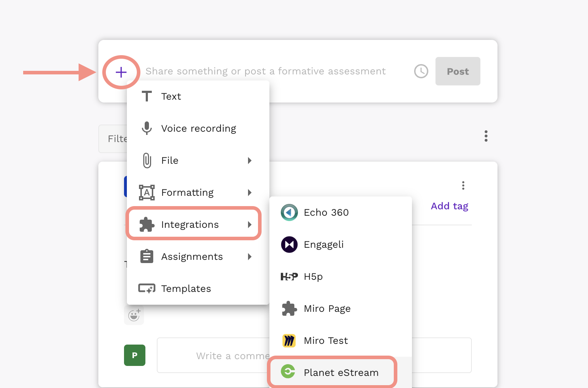Expand the File submenu arrow
The width and height of the screenshot is (588, 388).
(x=250, y=161)
